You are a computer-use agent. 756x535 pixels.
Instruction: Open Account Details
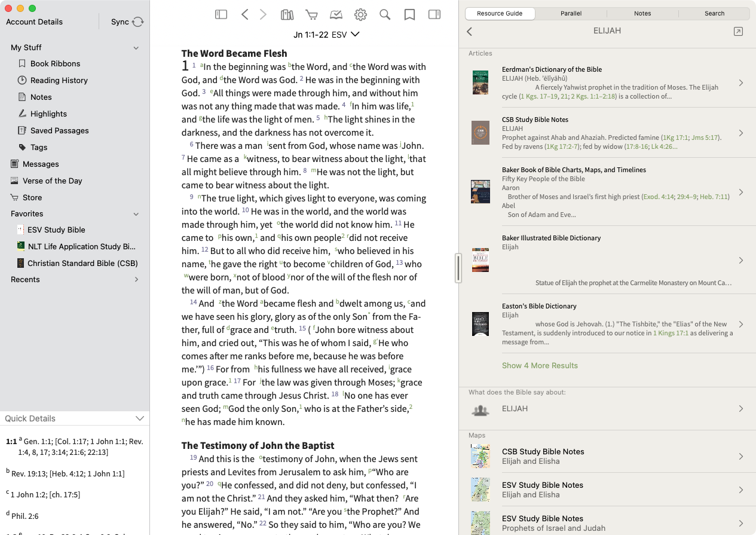click(34, 22)
